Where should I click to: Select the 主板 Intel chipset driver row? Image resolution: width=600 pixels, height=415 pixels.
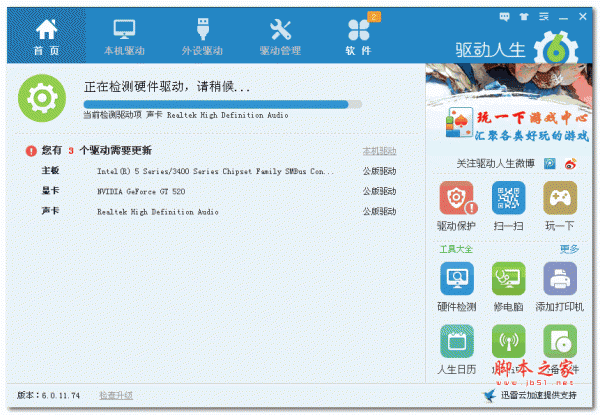[x=218, y=171]
